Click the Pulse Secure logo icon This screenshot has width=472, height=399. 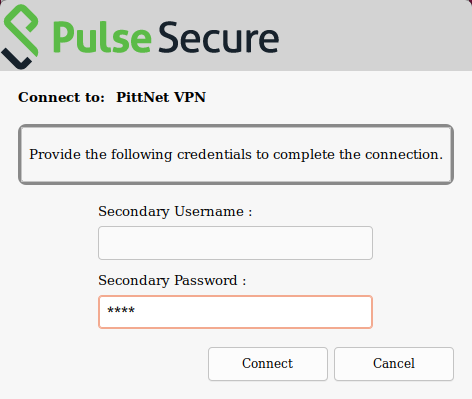[x=20, y=37]
